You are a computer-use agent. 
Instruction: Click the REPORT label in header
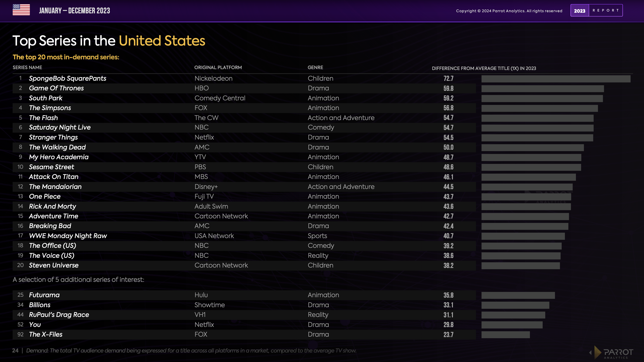click(x=606, y=10)
